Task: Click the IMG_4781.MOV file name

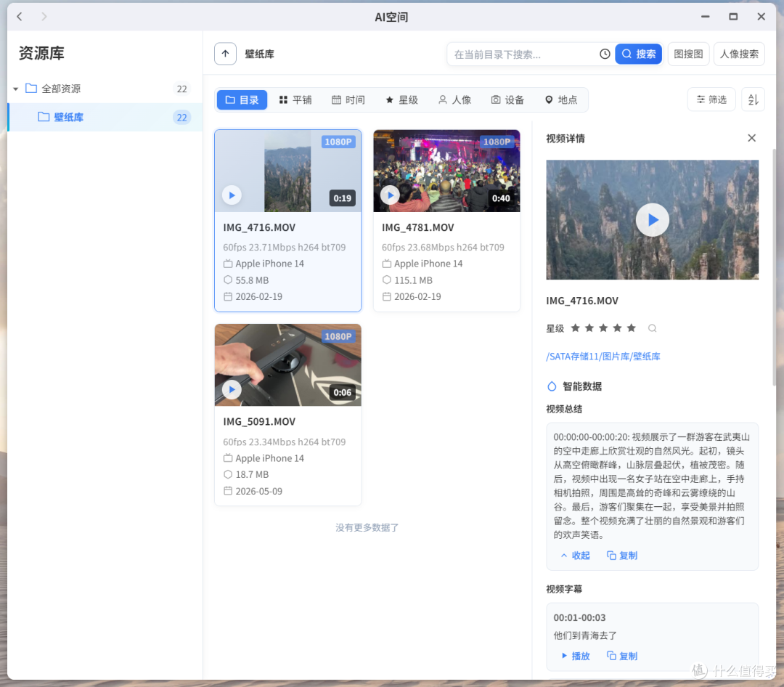Action: tap(418, 227)
